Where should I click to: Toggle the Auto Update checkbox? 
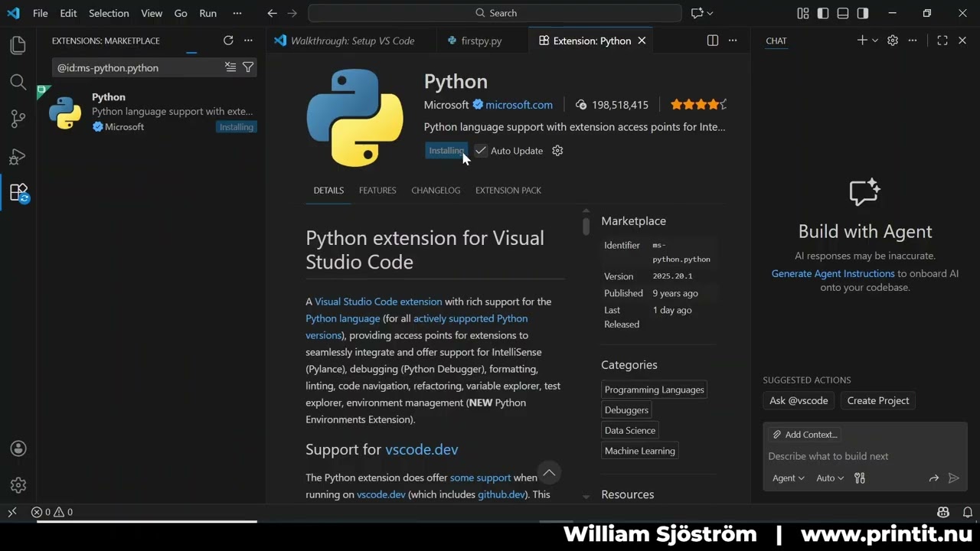(x=481, y=151)
